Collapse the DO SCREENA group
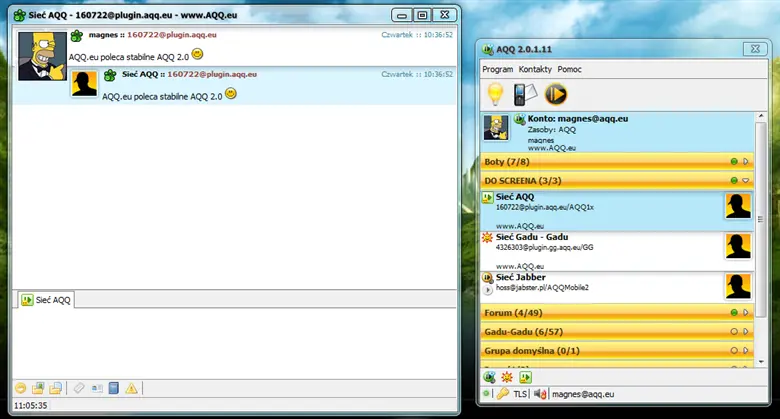780x419 pixels. (x=746, y=180)
